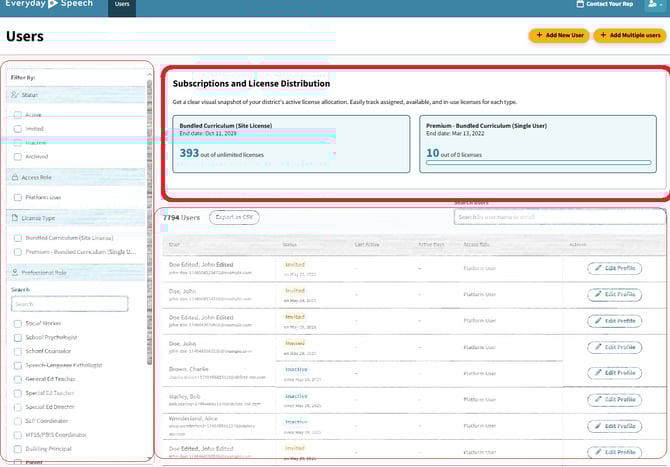Viewport: 670px width, 467px height.
Task: Expand the Professional Role filter section
Action: point(76,272)
